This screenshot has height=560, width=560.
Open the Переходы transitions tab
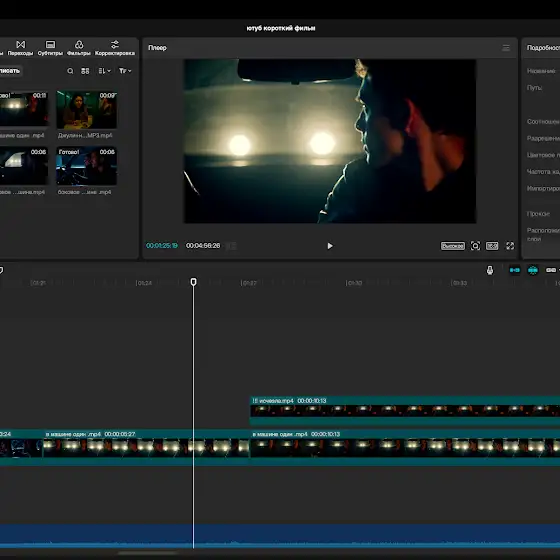coord(20,48)
